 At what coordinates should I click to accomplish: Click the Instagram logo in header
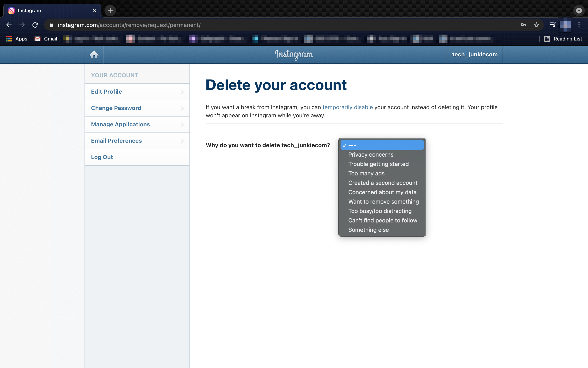294,55
